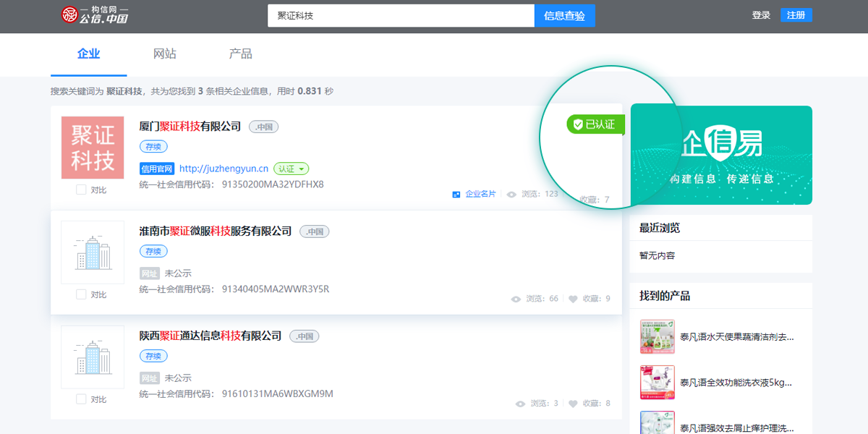The width and height of the screenshot is (868, 434).
Task: Click the 信息查验 search button
Action: click(565, 15)
